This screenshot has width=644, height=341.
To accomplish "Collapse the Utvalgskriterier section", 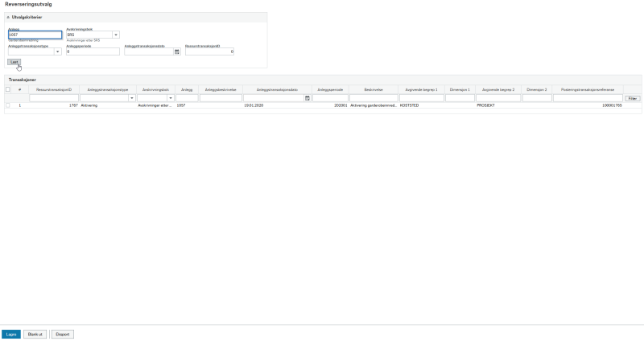I will [8, 17].
